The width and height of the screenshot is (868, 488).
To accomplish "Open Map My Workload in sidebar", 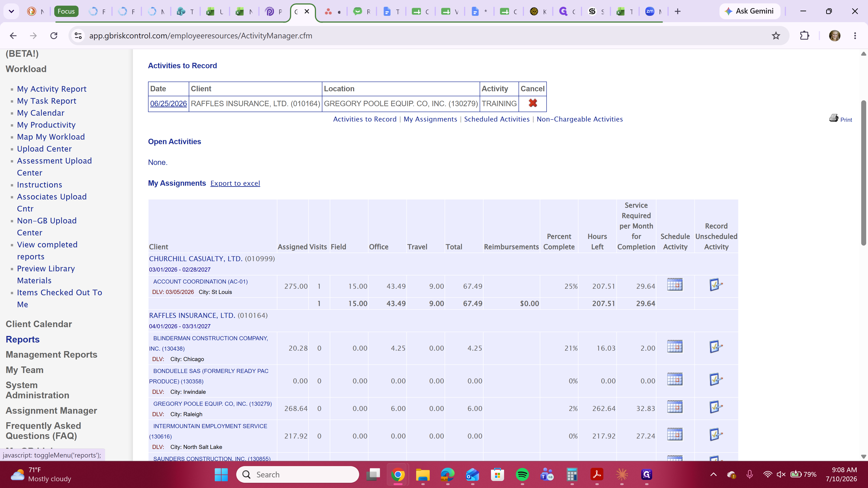I will click(x=51, y=137).
